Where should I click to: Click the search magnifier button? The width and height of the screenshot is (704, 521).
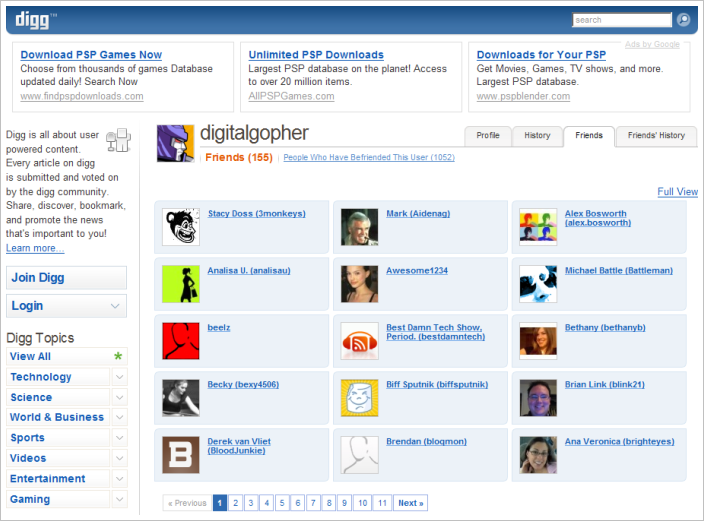683,20
